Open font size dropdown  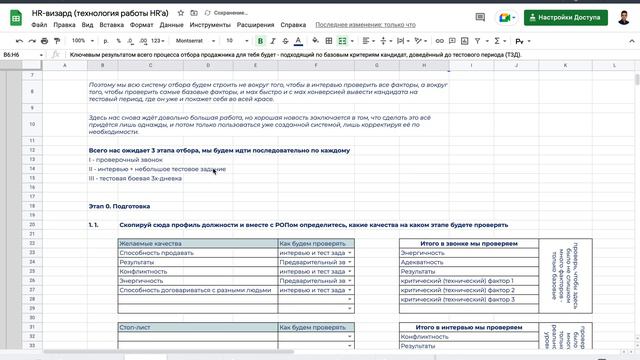point(237,41)
